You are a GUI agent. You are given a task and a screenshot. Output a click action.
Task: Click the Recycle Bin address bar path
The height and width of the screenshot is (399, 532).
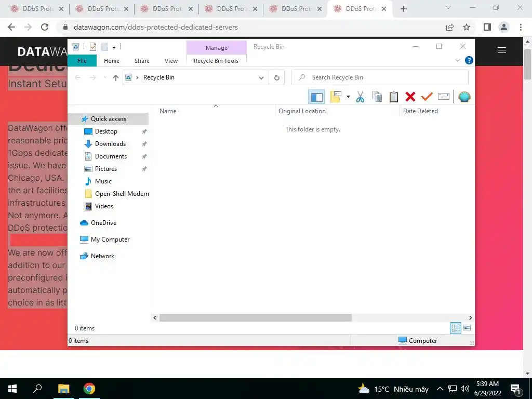point(159,77)
